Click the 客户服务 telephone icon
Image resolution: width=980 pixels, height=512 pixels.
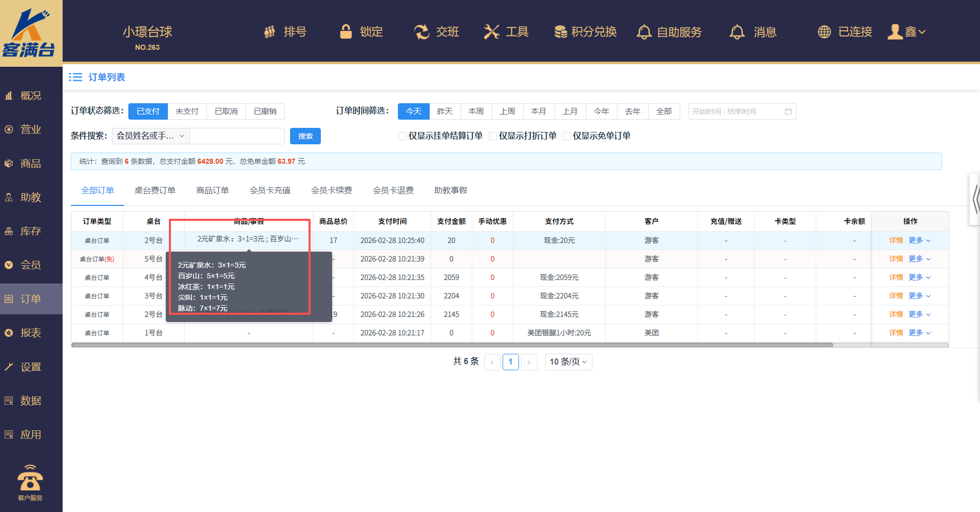click(30, 479)
